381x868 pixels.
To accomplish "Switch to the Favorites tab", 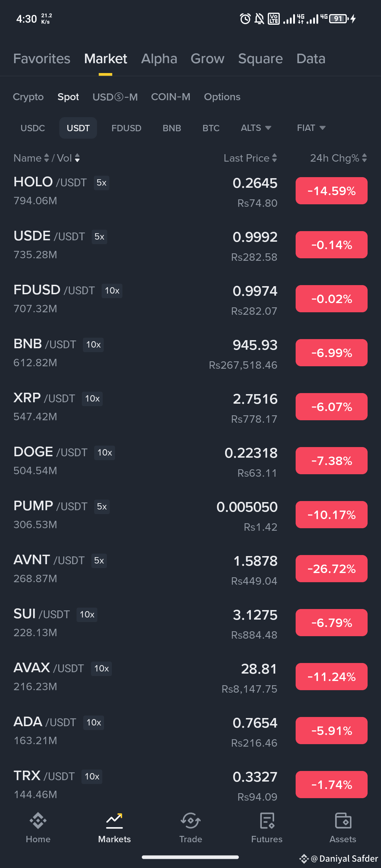I will tap(42, 59).
